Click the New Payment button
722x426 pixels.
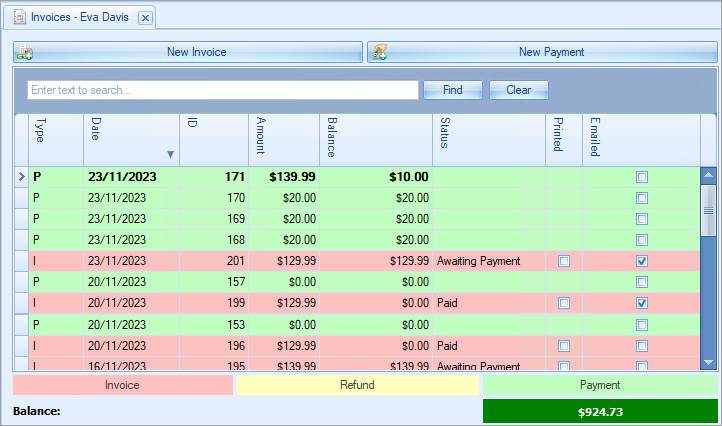click(x=542, y=52)
